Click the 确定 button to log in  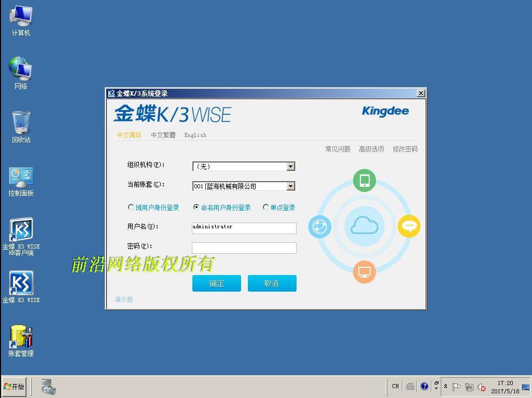[x=216, y=283]
